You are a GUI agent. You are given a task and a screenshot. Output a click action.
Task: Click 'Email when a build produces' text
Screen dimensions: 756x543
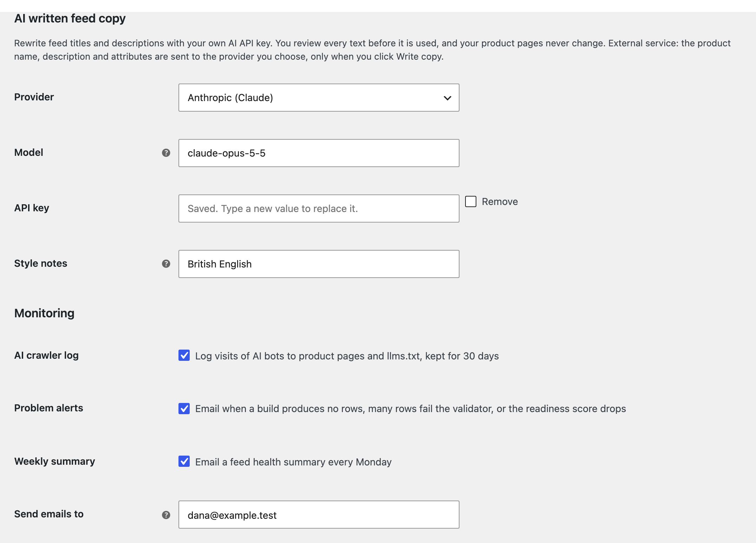click(410, 409)
